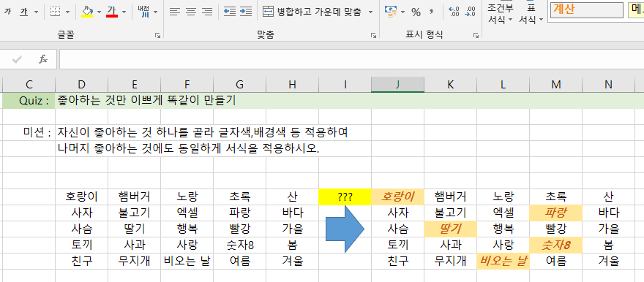
Task: Select 여름 cell in column M
Action: [555, 261]
